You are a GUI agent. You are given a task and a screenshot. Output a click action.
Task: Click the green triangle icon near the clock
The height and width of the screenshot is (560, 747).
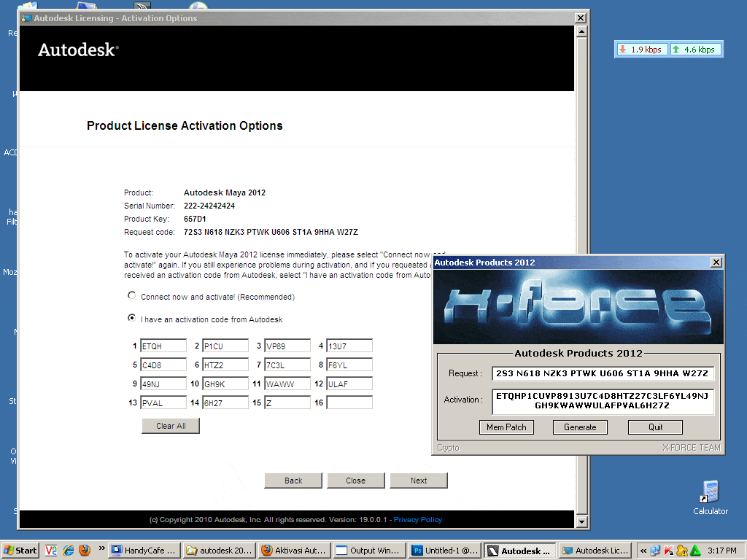coord(695,551)
